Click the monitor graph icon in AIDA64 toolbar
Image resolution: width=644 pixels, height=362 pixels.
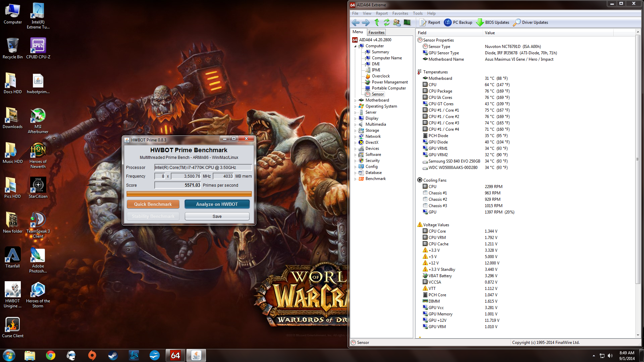407,22
